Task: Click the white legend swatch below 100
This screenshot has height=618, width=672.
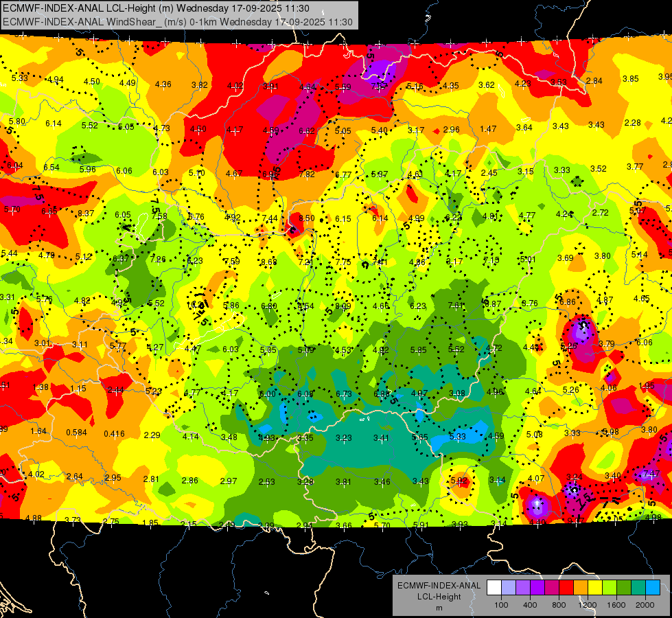Action: [x=494, y=588]
